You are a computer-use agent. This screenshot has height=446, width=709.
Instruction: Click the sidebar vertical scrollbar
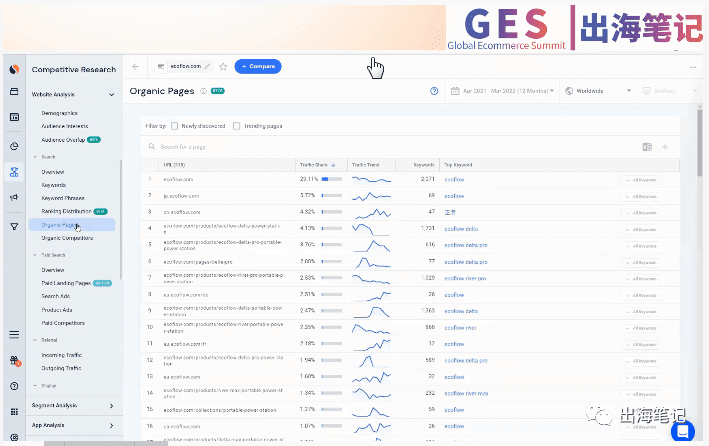(x=121, y=219)
